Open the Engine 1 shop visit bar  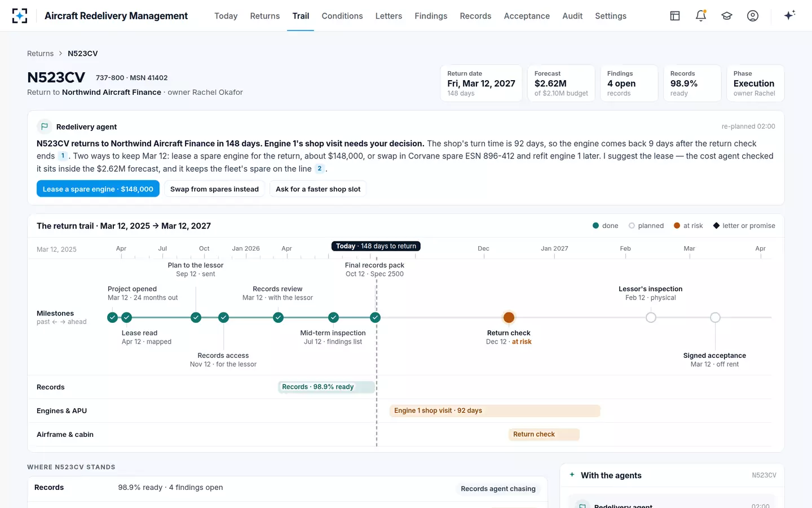click(495, 410)
